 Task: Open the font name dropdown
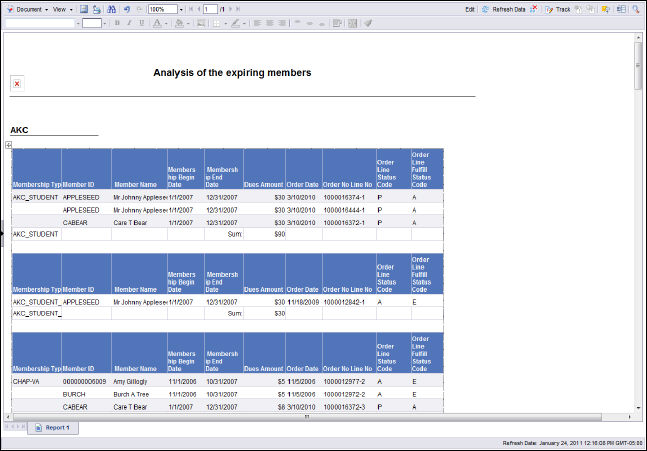[x=77, y=23]
